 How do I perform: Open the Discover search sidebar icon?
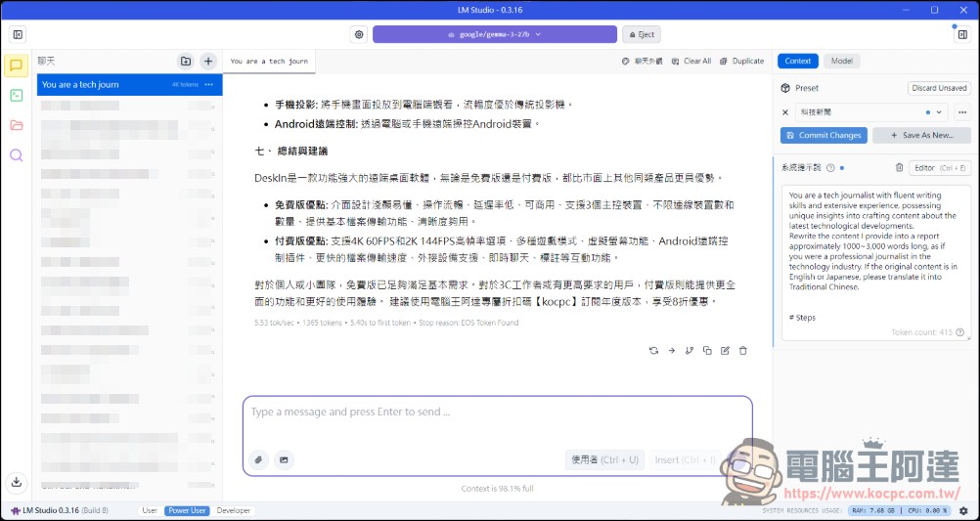click(17, 155)
